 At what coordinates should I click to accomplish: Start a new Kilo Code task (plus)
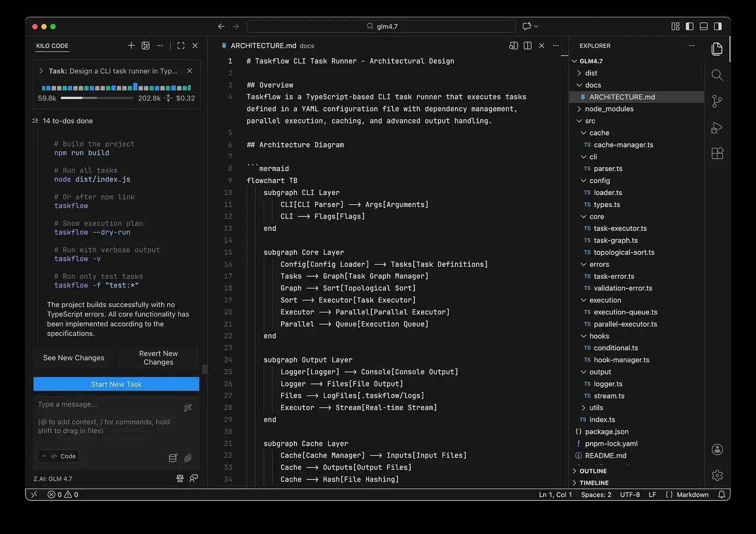(x=131, y=46)
